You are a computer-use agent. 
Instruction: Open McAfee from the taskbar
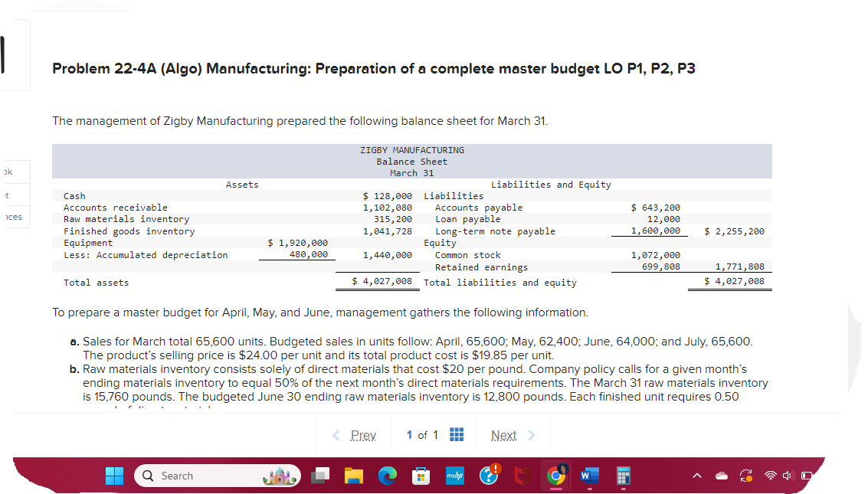(x=522, y=476)
